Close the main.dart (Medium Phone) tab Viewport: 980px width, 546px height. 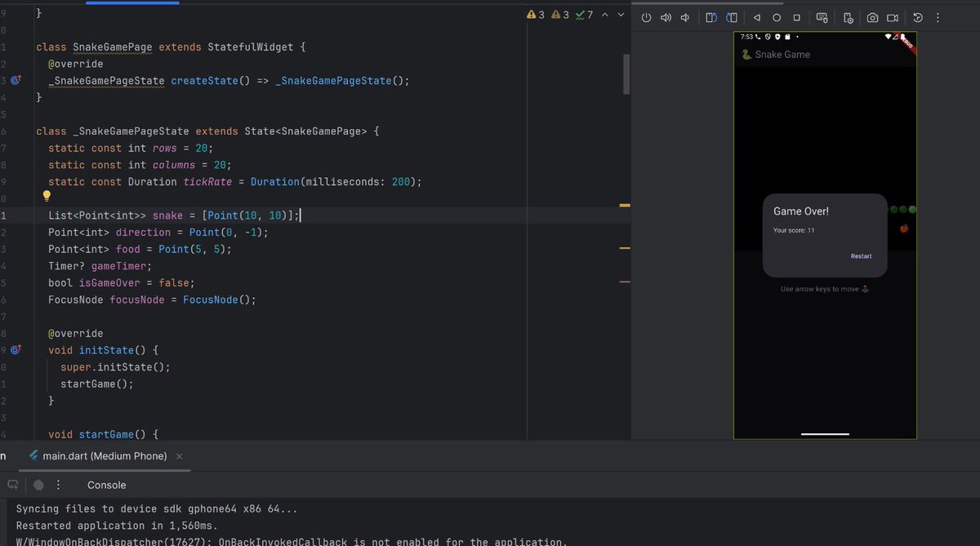(180, 456)
